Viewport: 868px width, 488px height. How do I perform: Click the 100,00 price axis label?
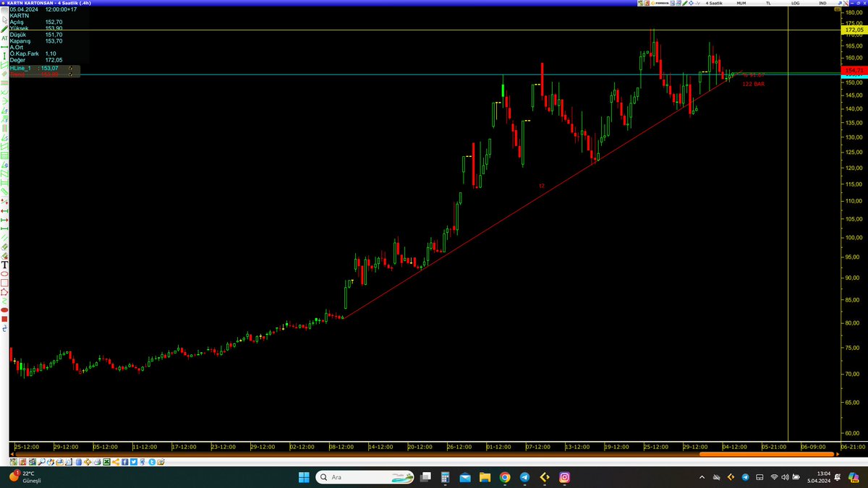pyautogui.click(x=856, y=238)
